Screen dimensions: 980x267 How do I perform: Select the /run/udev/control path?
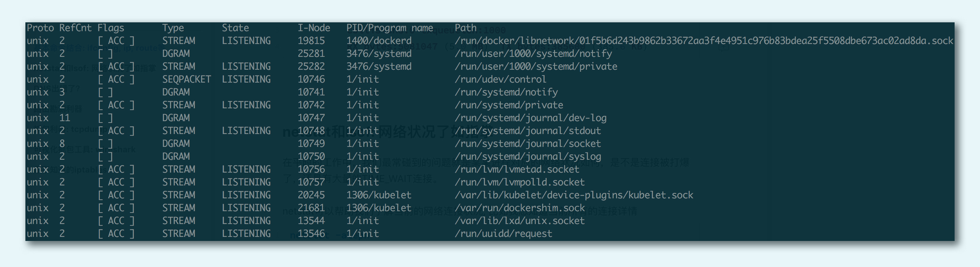500,80
